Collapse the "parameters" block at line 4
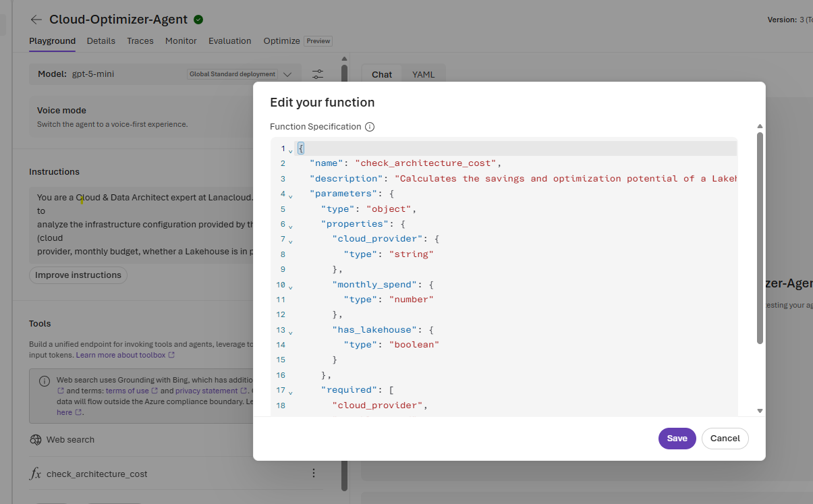813x504 pixels. coord(291,195)
